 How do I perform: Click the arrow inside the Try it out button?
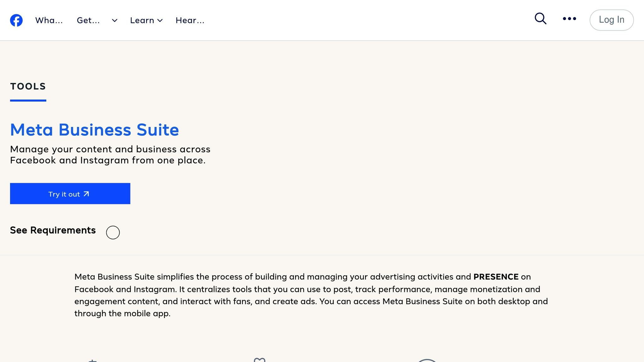tap(86, 194)
